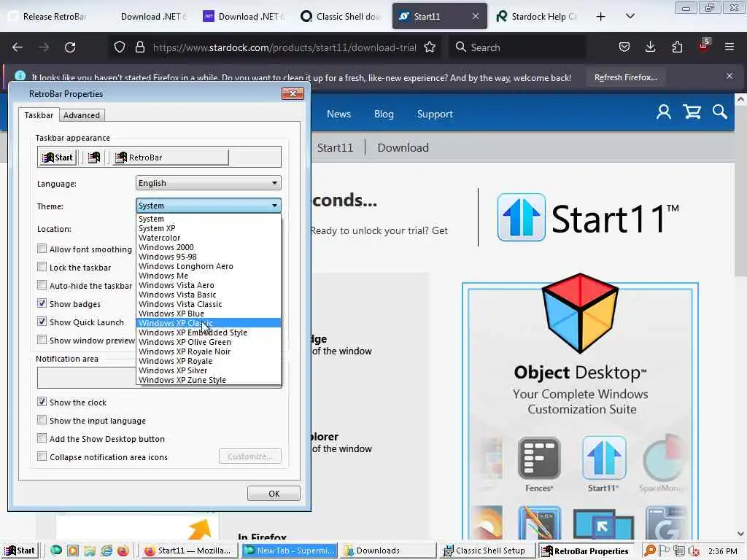Viewport: 747px width, 560px height.
Task: Click the Refresh Firefox button
Action: pyautogui.click(x=625, y=77)
